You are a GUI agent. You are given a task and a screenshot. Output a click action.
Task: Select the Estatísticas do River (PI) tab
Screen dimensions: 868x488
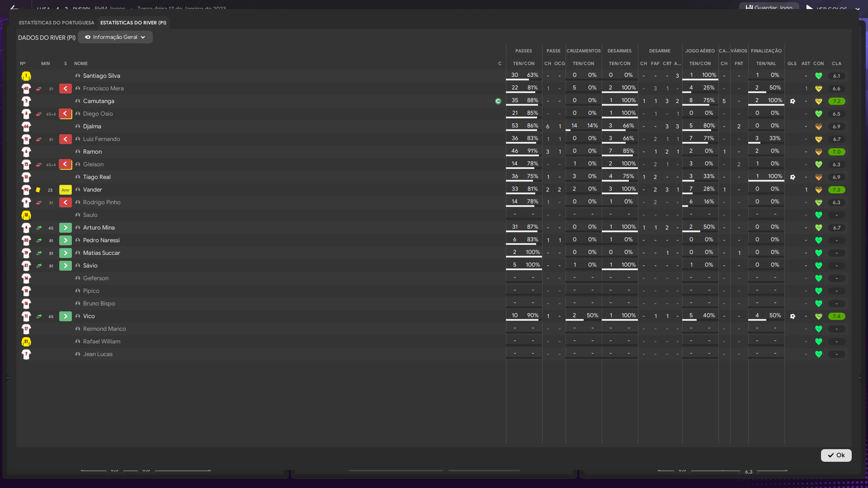133,23
